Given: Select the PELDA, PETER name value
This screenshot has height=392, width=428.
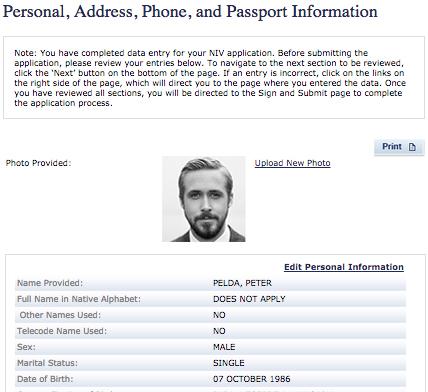Looking at the screenshot, I should 242,283.
